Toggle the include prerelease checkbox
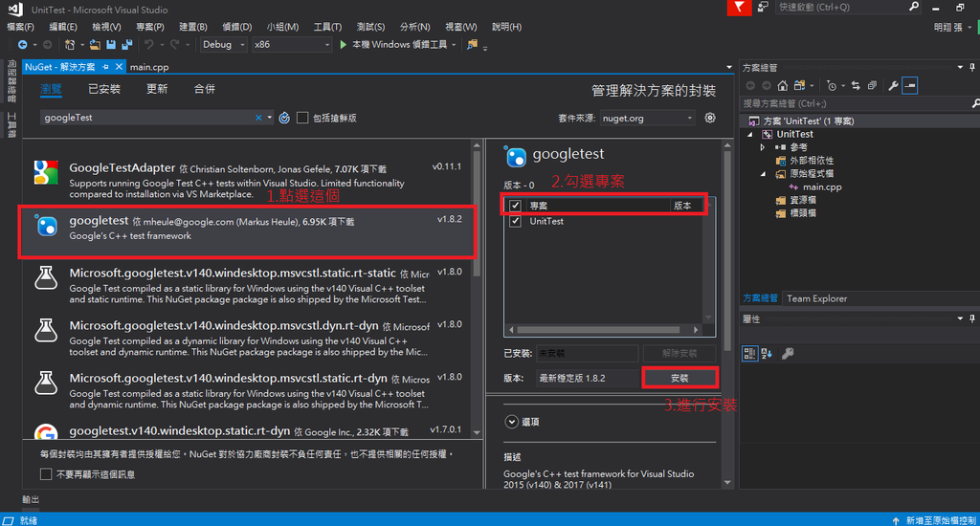This screenshot has height=526, width=980. (302, 118)
